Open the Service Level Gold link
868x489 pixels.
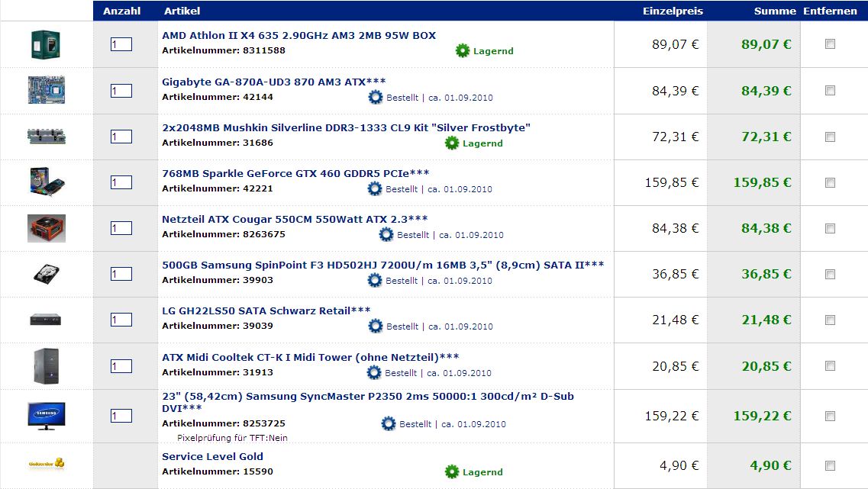(x=212, y=456)
